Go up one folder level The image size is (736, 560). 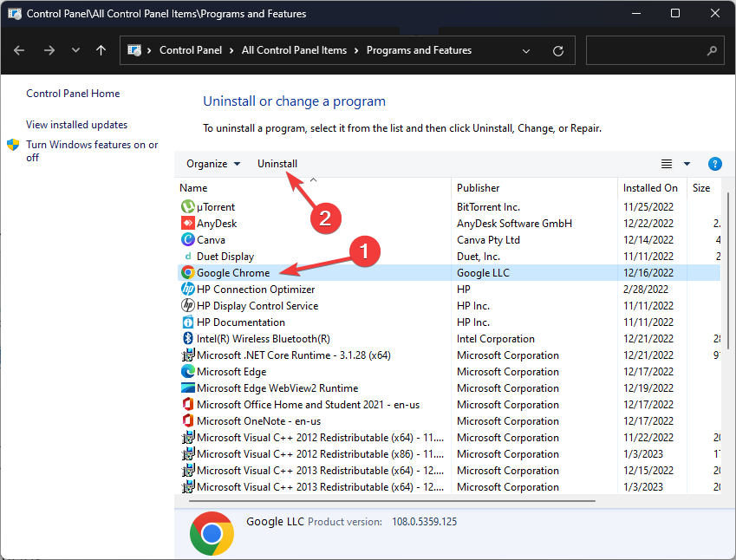coord(101,50)
